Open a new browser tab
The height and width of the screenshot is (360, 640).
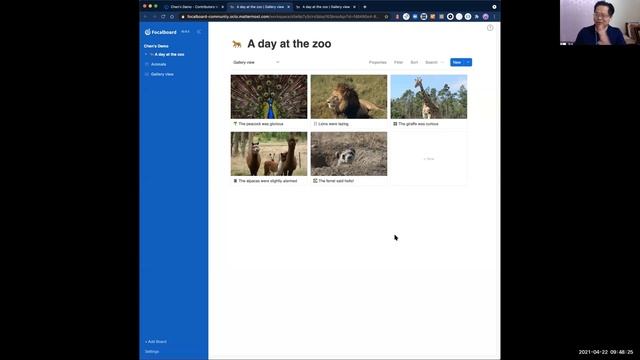coord(364,7)
